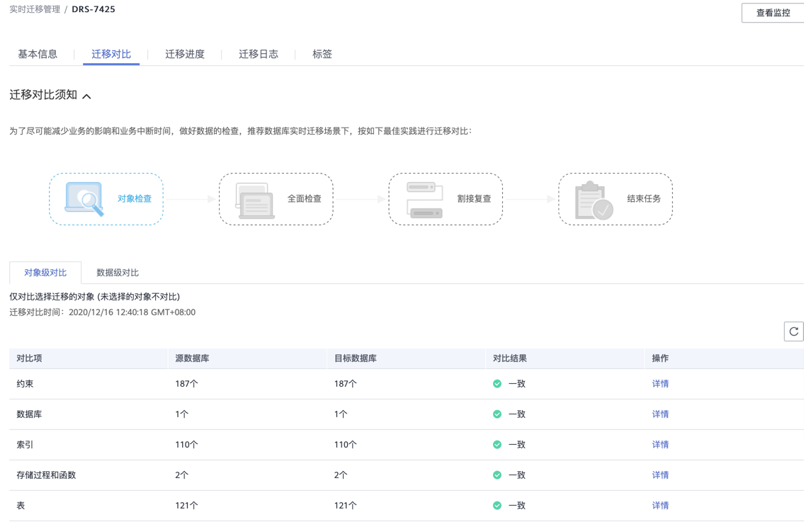
Task: Click green check icon in 表 row
Action: 497,506
